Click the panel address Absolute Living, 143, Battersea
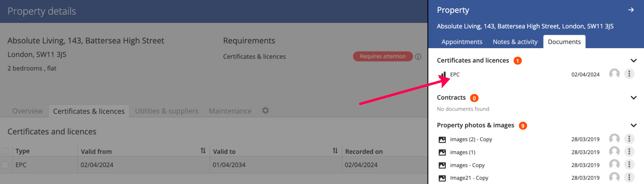This screenshot has width=644, height=184. click(525, 26)
